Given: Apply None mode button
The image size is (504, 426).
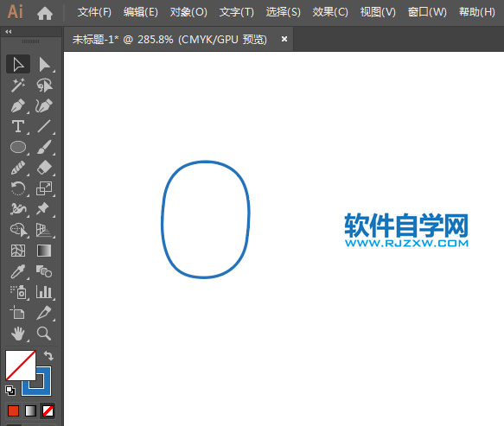Looking at the screenshot, I should 48,410.
